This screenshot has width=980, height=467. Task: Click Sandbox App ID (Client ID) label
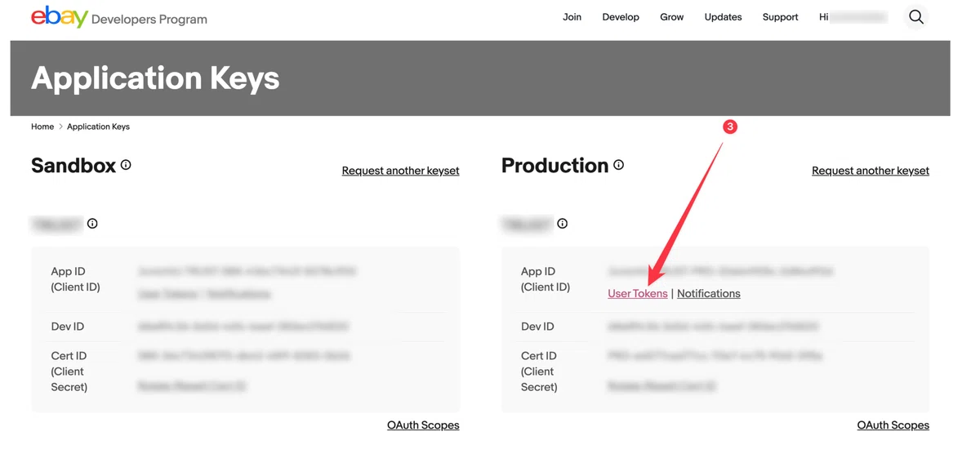click(75, 279)
